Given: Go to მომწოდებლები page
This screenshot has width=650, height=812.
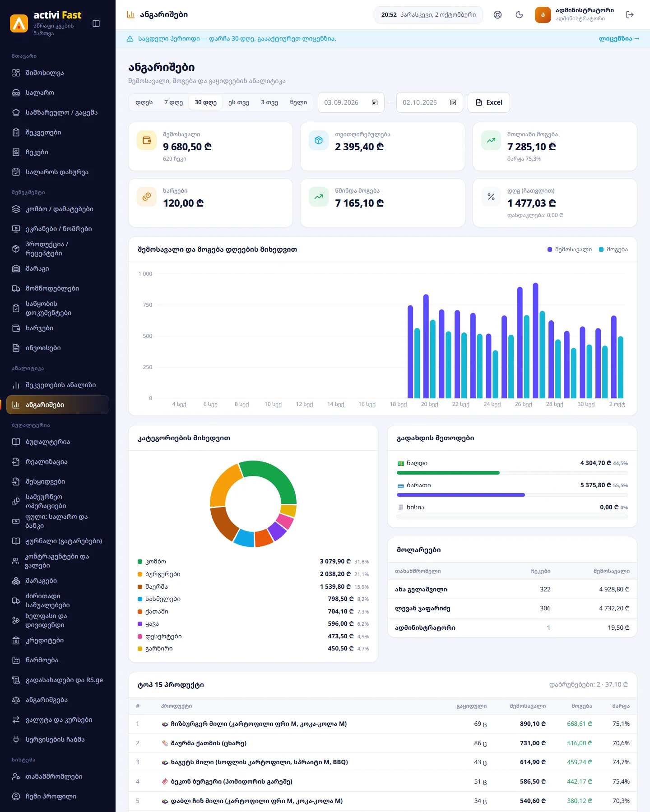Looking at the screenshot, I should point(58,289).
